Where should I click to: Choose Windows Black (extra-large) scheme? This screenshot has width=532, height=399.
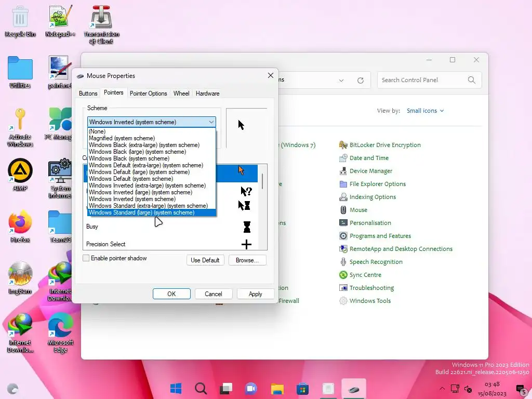click(x=152, y=145)
